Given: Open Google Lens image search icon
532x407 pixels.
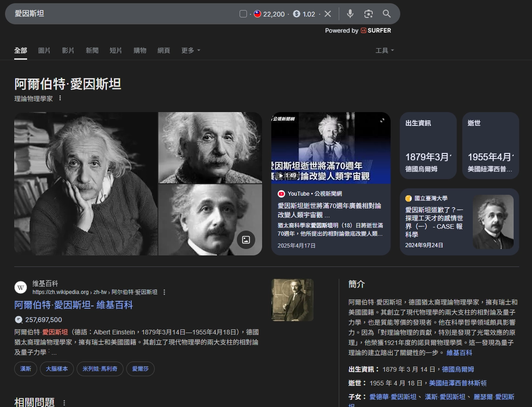Looking at the screenshot, I should [369, 14].
